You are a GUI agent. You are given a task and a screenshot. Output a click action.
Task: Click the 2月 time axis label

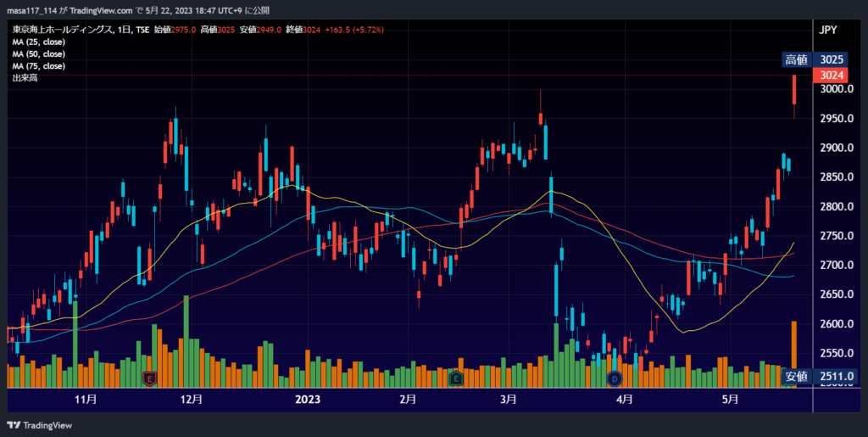pyautogui.click(x=408, y=400)
